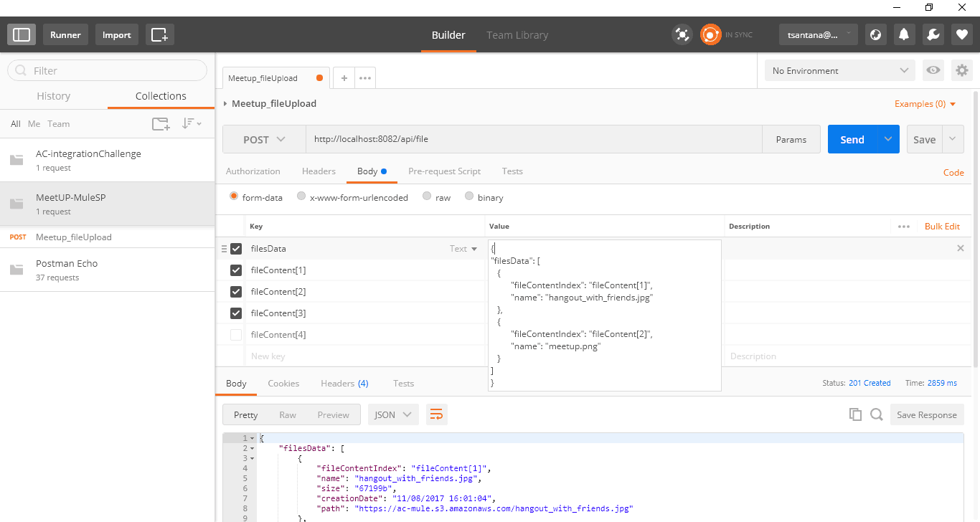The width and height of the screenshot is (980, 522).
Task: Click the request URL field
Action: 532,140
